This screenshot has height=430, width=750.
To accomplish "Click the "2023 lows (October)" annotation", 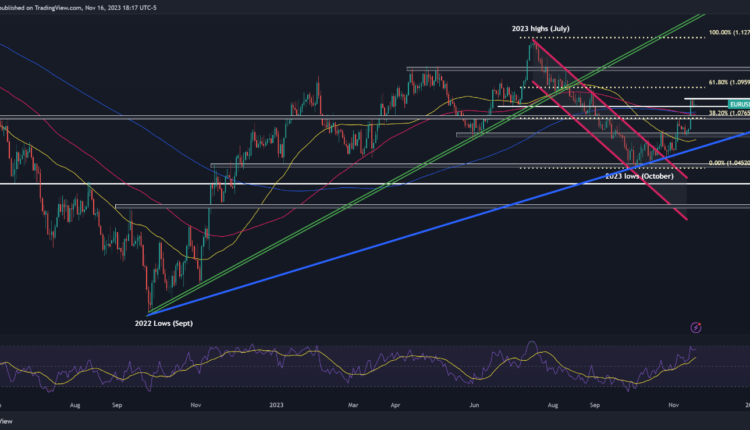I will click(x=639, y=175).
